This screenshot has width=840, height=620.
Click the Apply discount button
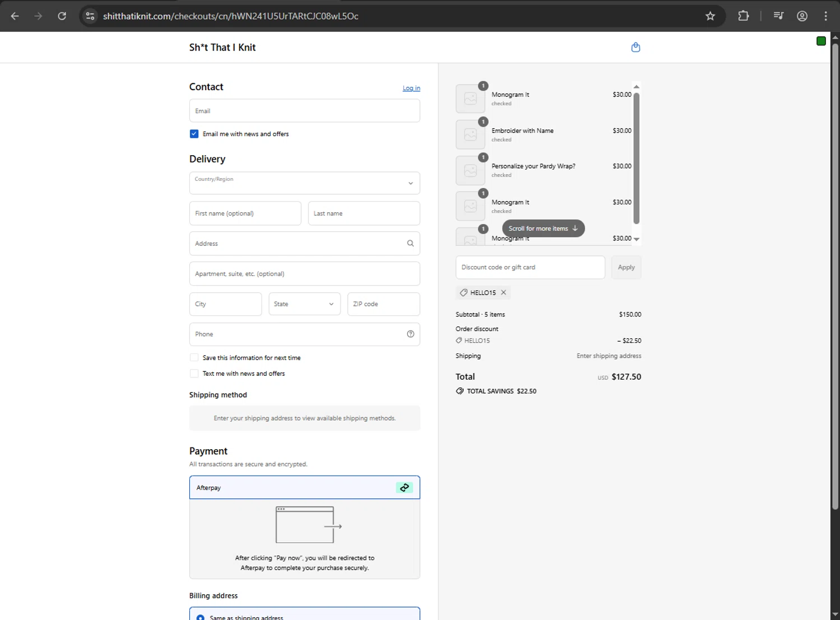point(626,267)
